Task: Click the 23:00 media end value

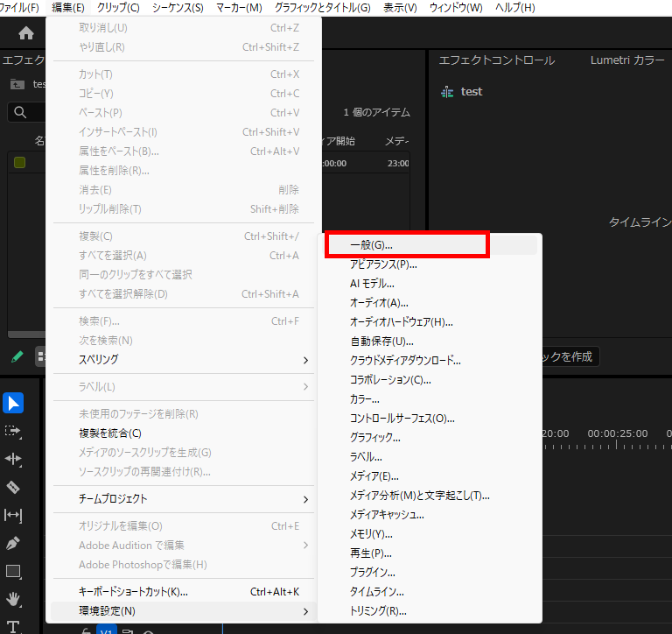Action: [398, 164]
